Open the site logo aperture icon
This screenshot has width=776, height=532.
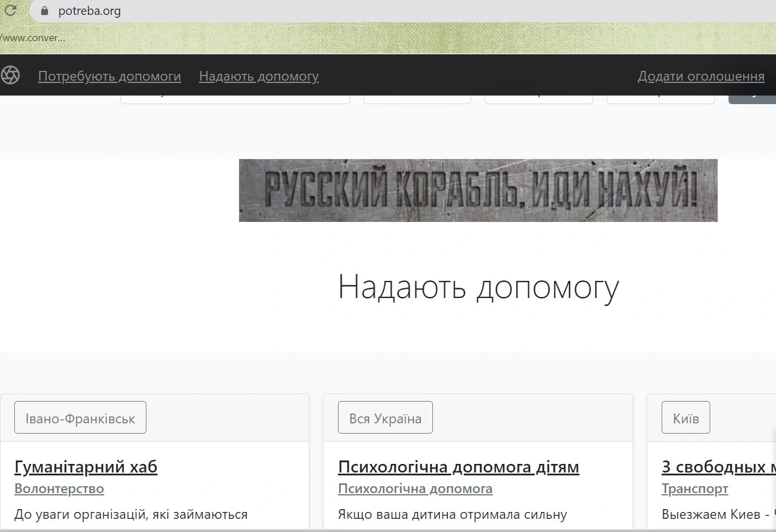click(x=10, y=75)
